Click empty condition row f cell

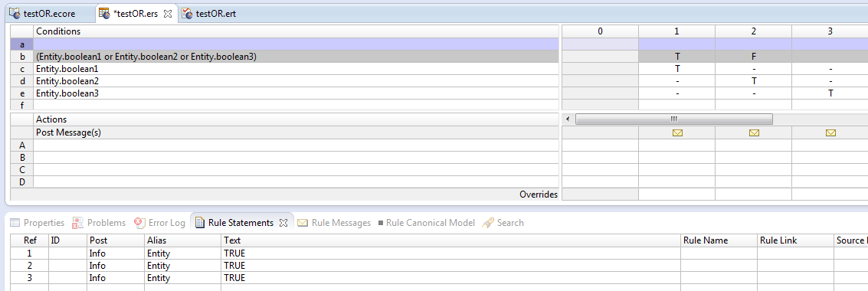point(296,104)
